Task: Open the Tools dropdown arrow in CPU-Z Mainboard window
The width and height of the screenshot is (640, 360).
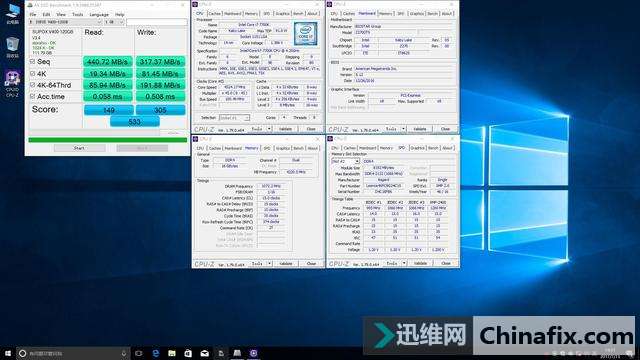Action: tap(403, 129)
